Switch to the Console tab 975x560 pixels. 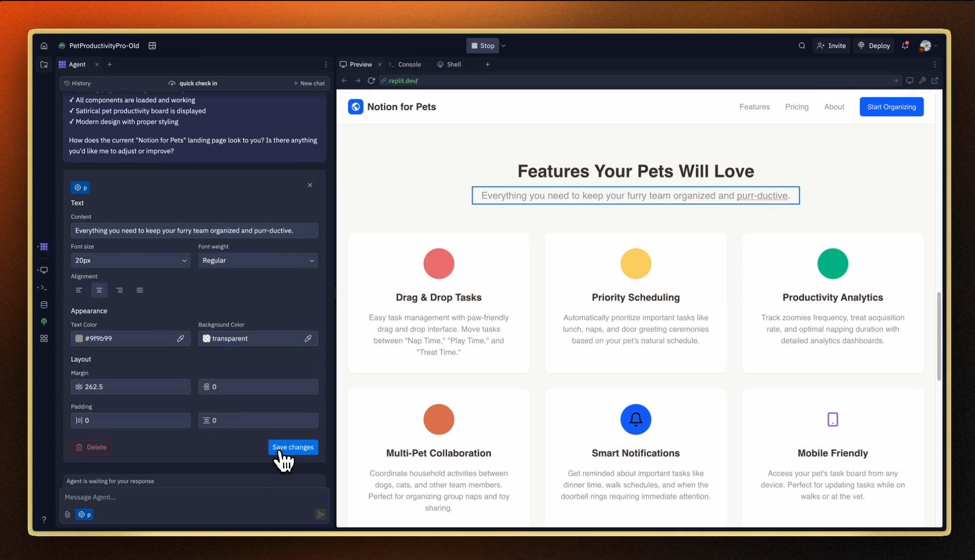409,65
